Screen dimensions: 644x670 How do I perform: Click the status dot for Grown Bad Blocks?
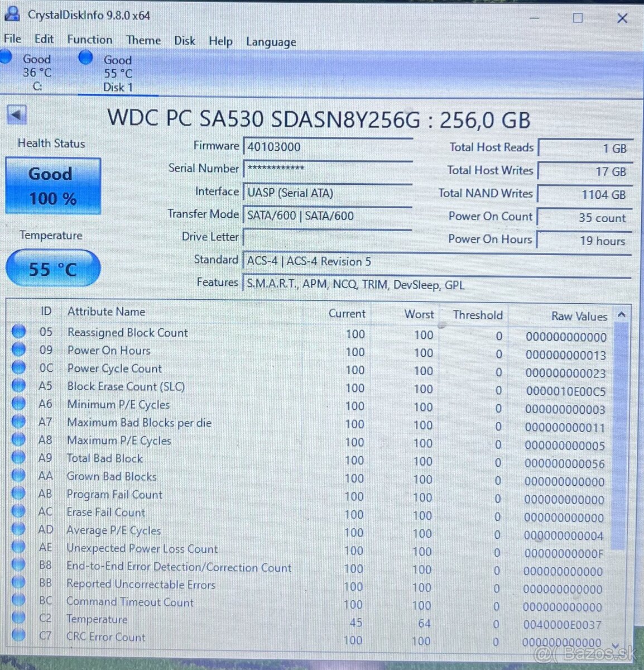click(19, 475)
